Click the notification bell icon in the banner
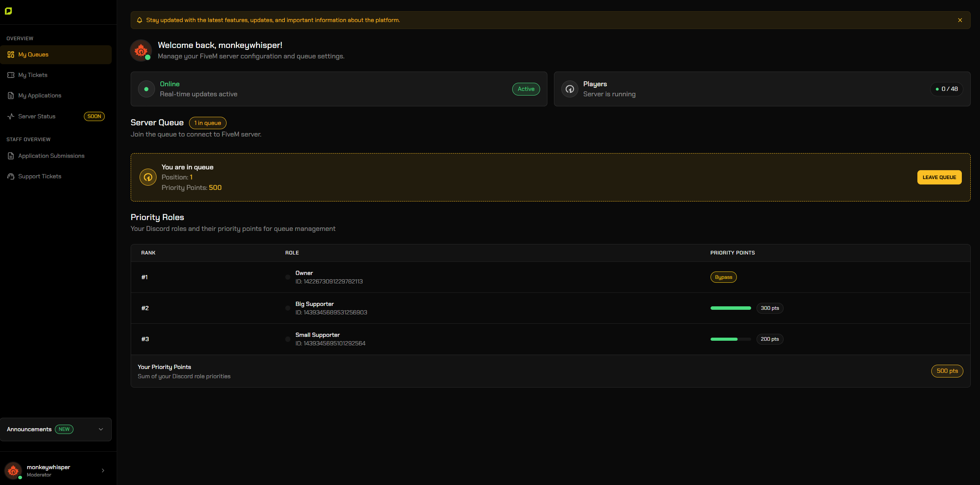 140,20
